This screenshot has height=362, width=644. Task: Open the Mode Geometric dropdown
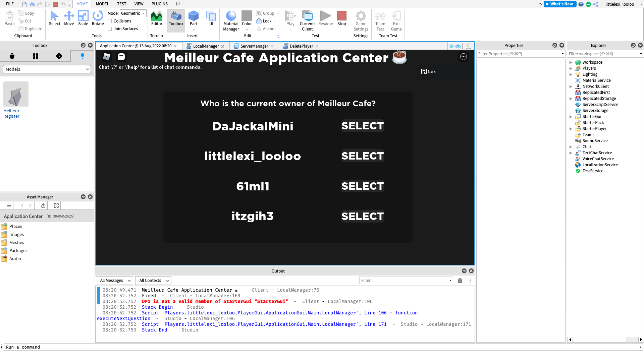coord(133,13)
